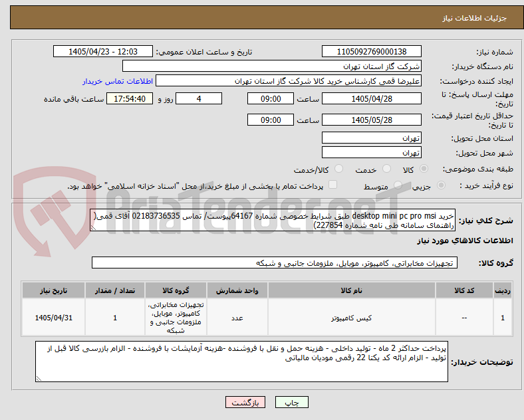Viewport: 524px width, 420px height.
Task: Click the need number field 1105092769000138
Action: (371, 51)
